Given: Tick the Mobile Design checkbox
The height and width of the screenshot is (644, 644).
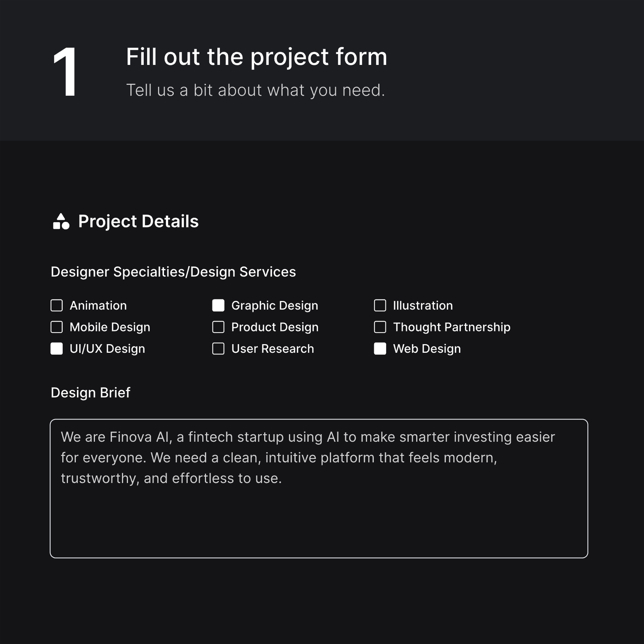Looking at the screenshot, I should click(57, 327).
